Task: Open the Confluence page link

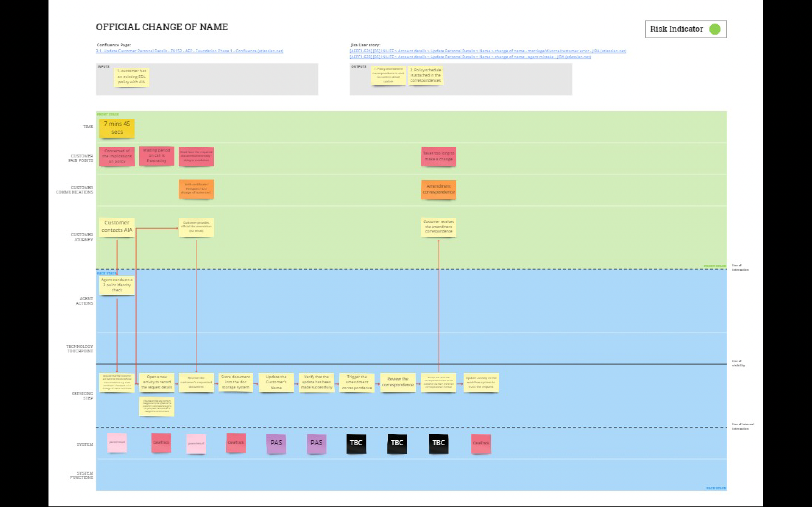Action: pos(189,51)
